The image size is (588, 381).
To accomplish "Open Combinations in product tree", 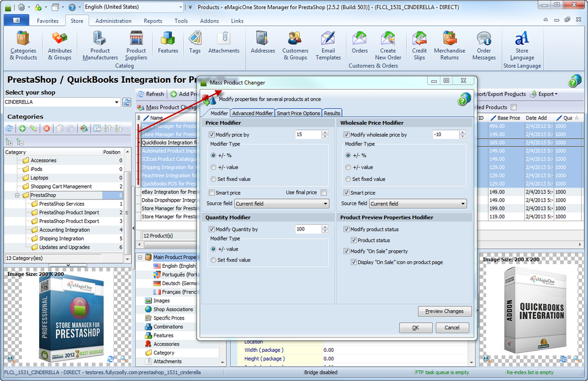I will [x=168, y=326].
